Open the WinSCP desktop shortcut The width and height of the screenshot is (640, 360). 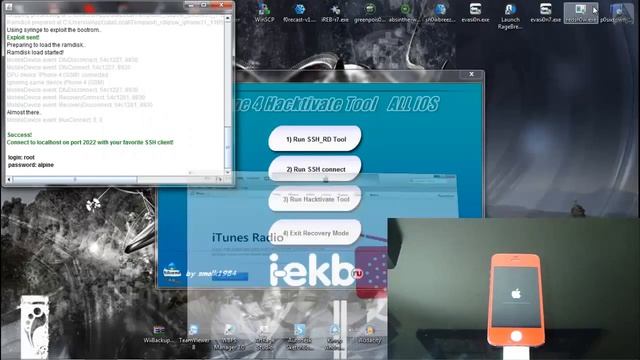(264, 12)
